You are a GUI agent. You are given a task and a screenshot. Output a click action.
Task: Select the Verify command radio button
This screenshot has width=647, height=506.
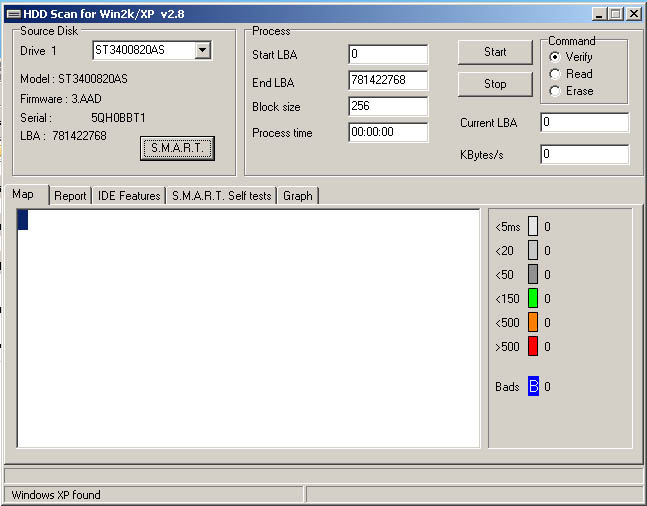tap(555, 57)
